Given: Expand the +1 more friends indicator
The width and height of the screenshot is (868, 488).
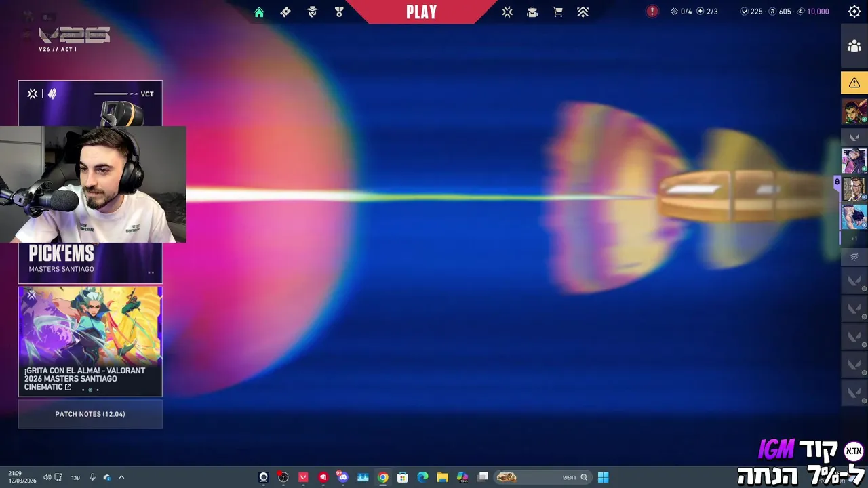Looking at the screenshot, I should coord(854,239).
